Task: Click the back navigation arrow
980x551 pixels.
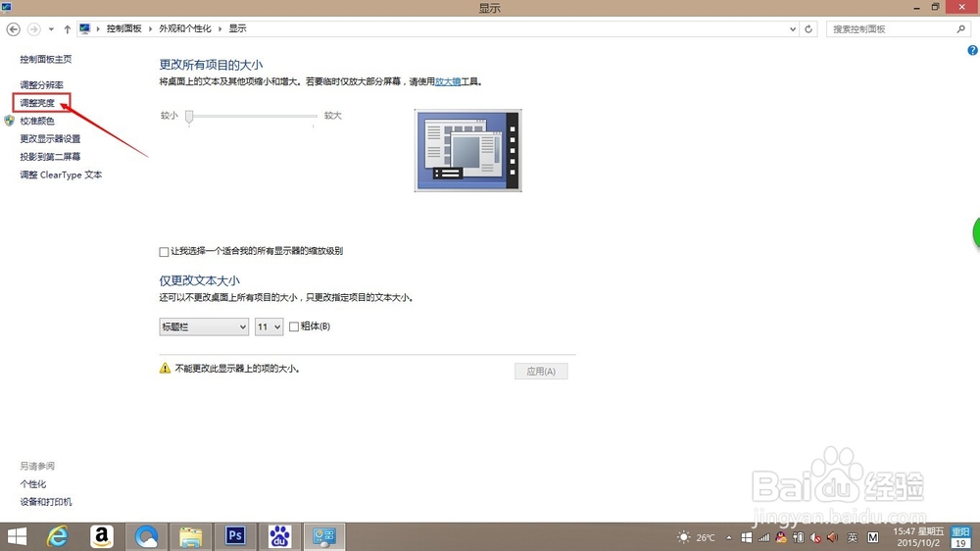Action: (13, 28)
